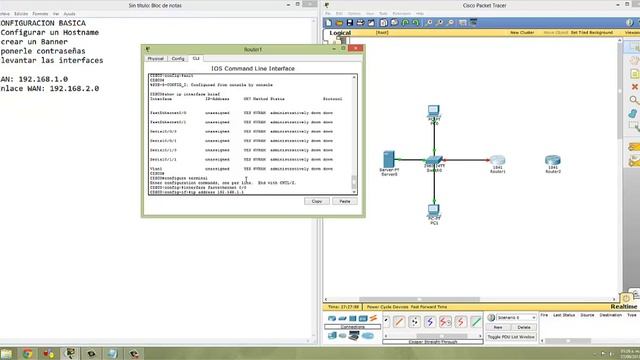Image resolution: width=640 pixels, height=360 pixels.
Task: Select bottom PC device on the workspace
Action: click(434, 211)
